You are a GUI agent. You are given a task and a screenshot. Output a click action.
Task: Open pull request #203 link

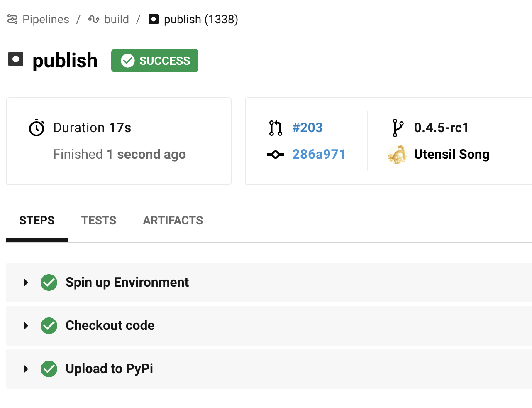(x=307, y=128)
